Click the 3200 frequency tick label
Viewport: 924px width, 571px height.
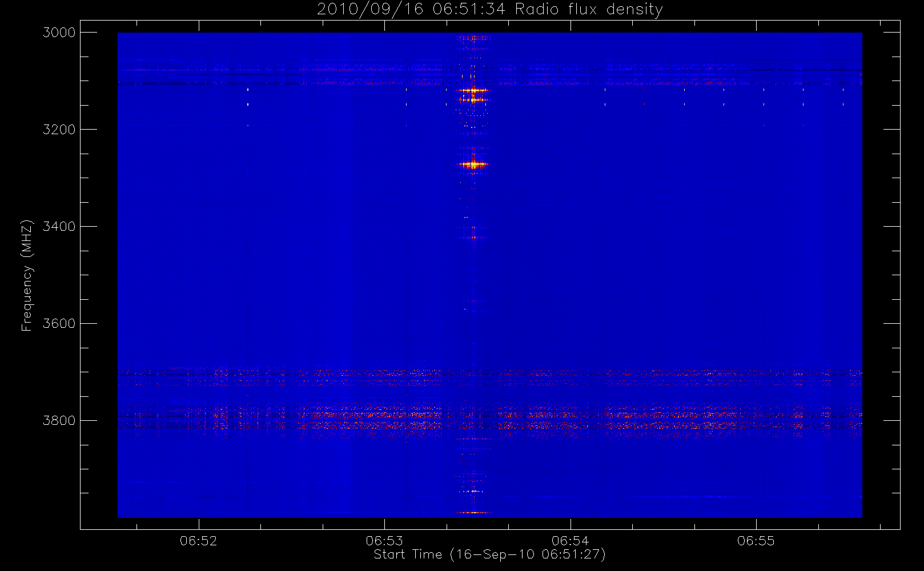coord(59,130)
